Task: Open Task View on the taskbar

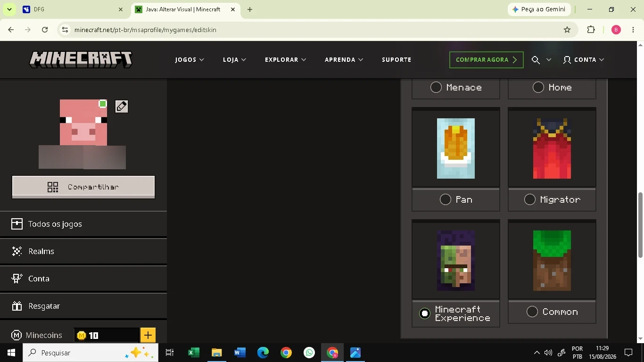Action: pyautogui.click(x=170, y=353)
